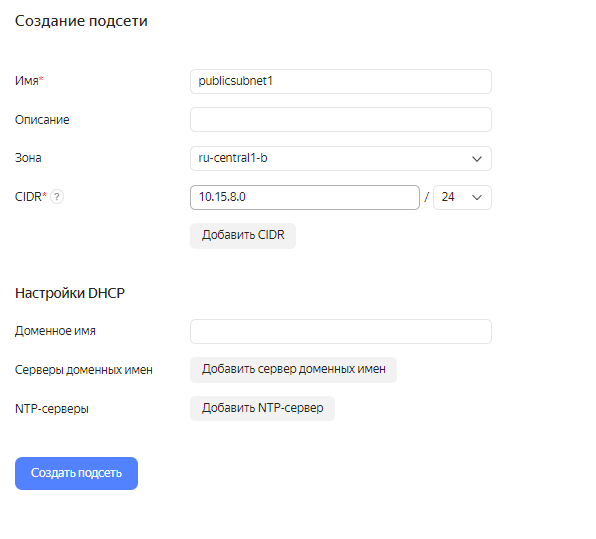Click the blue Создать подсеть button
596x539 pixels.
(76, 473)
